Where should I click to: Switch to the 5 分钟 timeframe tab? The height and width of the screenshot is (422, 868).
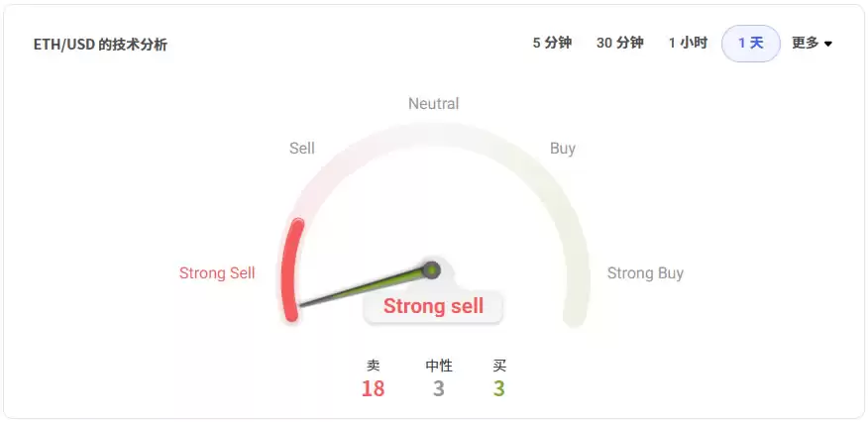pos(552,43)
